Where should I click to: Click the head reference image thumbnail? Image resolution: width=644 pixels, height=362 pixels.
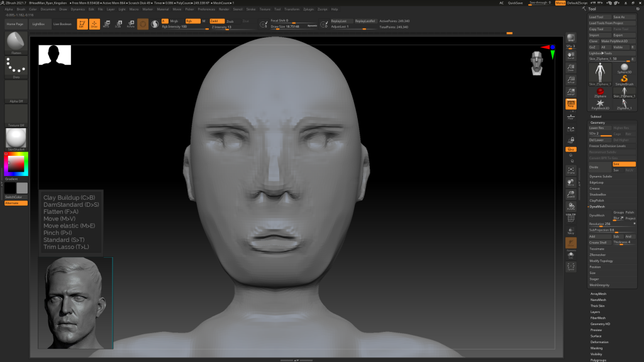pos(75,304)
